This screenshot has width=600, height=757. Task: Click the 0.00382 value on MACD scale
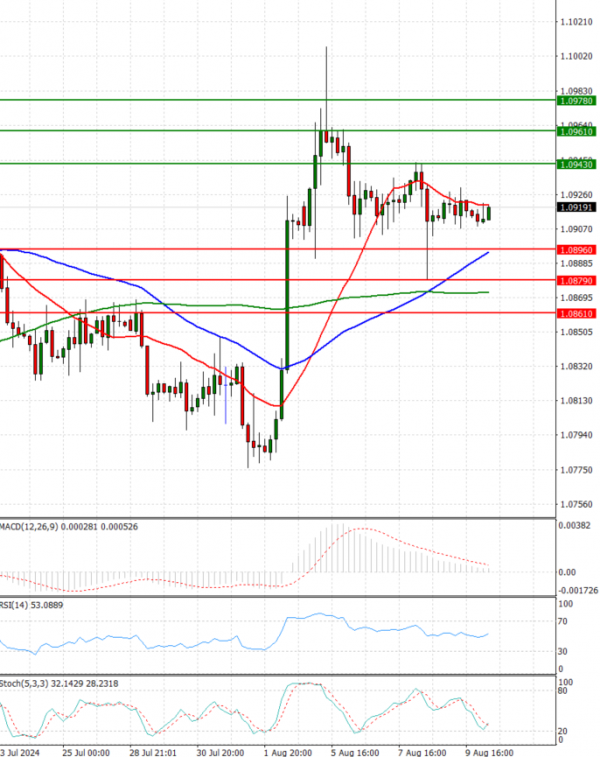tap(575, 525)
